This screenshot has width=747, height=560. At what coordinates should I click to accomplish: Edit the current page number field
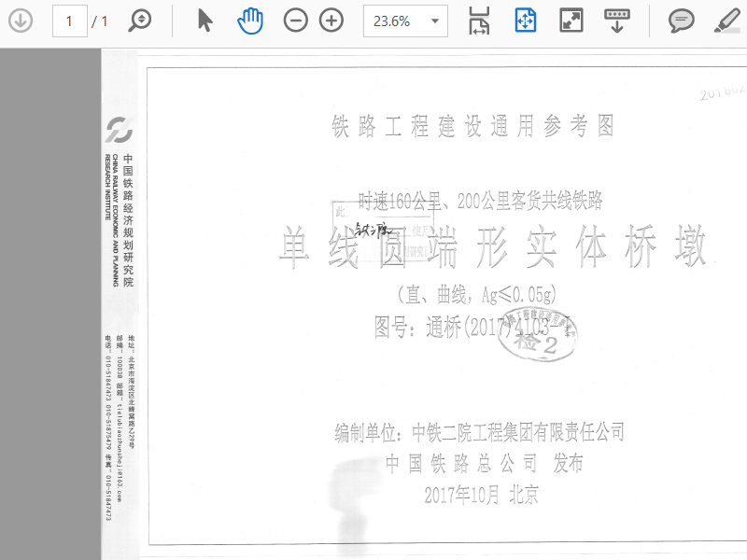69,21
